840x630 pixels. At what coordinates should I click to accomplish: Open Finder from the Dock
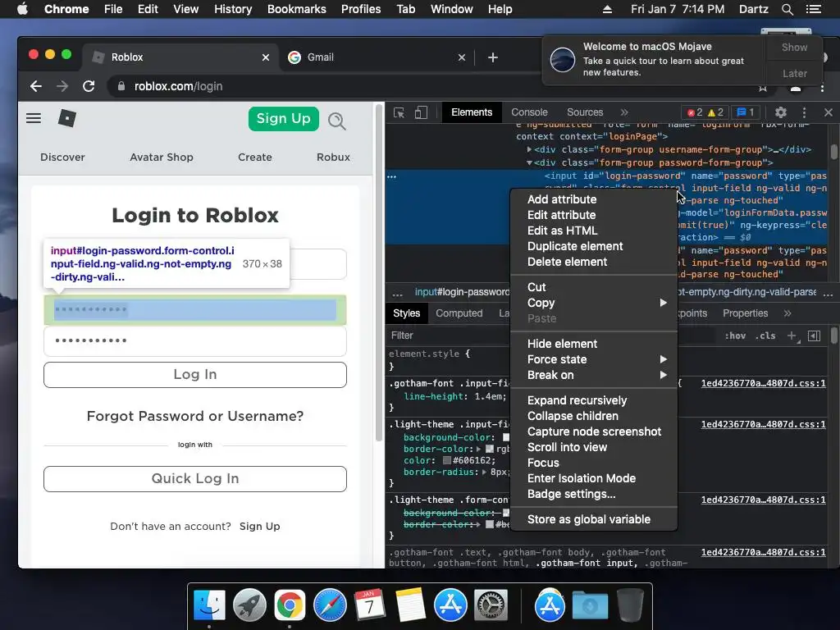pos(209,605)
